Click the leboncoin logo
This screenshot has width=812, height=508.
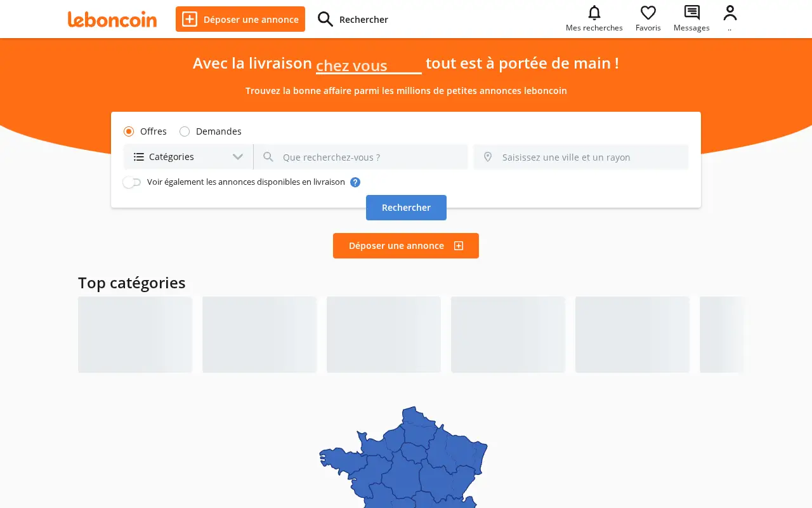pos(112,20)
